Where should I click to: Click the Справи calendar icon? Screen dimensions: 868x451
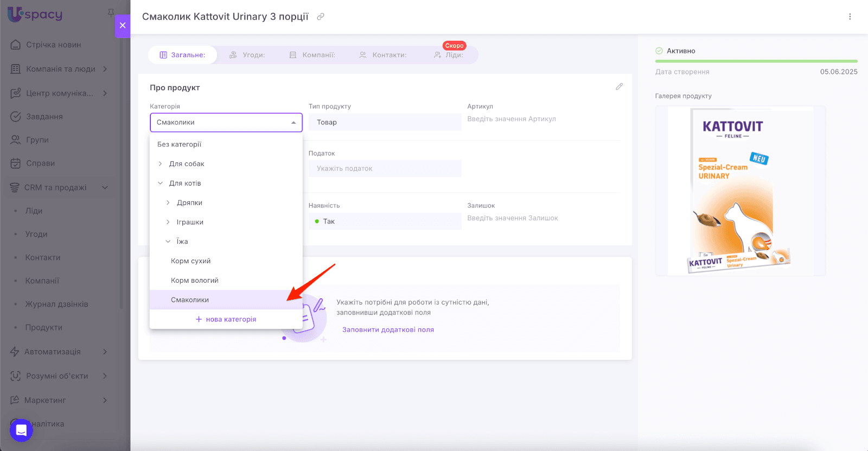(16, 163)
